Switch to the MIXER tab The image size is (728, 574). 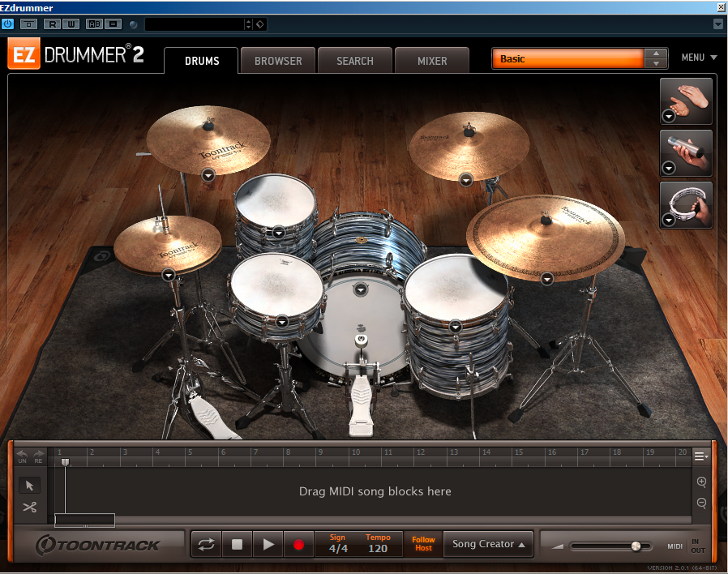[x=432, y=61]
